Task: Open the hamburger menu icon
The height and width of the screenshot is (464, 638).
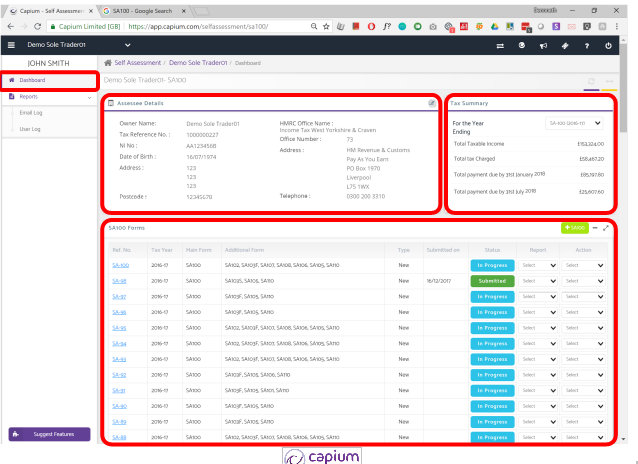Action: (11, 45)
